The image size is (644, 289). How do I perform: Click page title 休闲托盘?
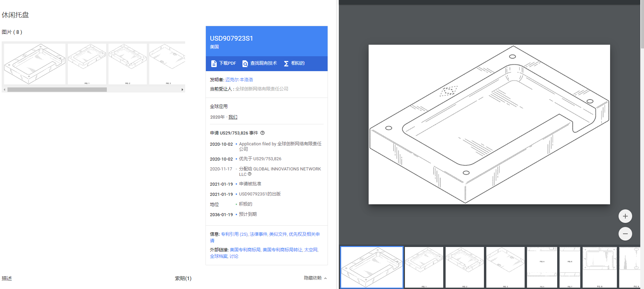15,15
